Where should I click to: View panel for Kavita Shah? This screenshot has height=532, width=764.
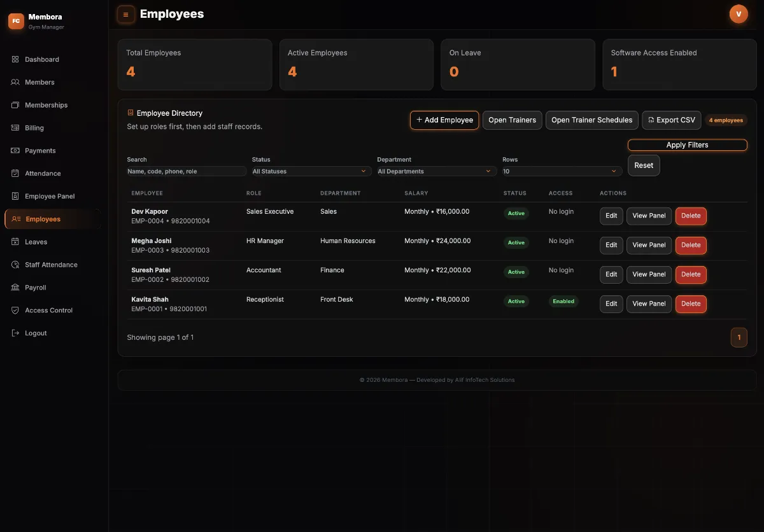pyautogui.click(x=649, y=304)
